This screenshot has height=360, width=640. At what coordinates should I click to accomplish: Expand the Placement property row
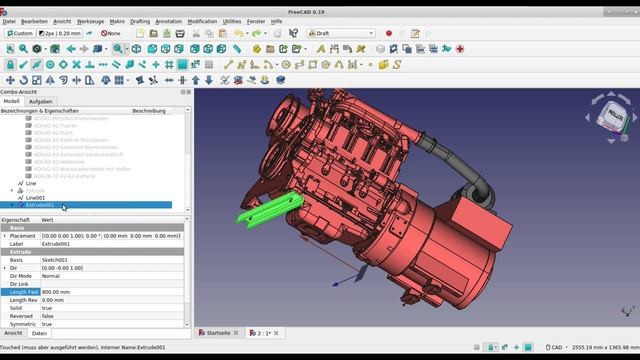tap(4, 236)
